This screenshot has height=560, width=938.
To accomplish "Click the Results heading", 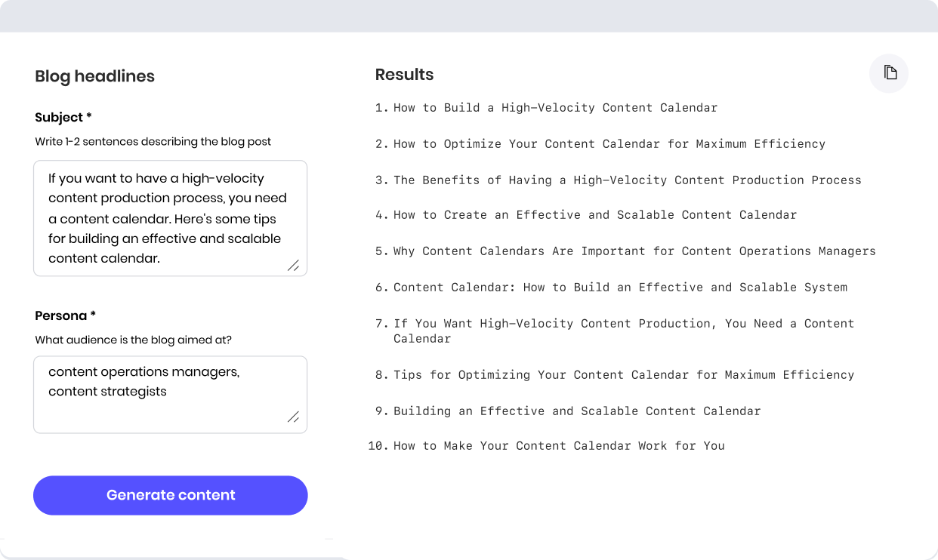I will [x=404, y=75].
